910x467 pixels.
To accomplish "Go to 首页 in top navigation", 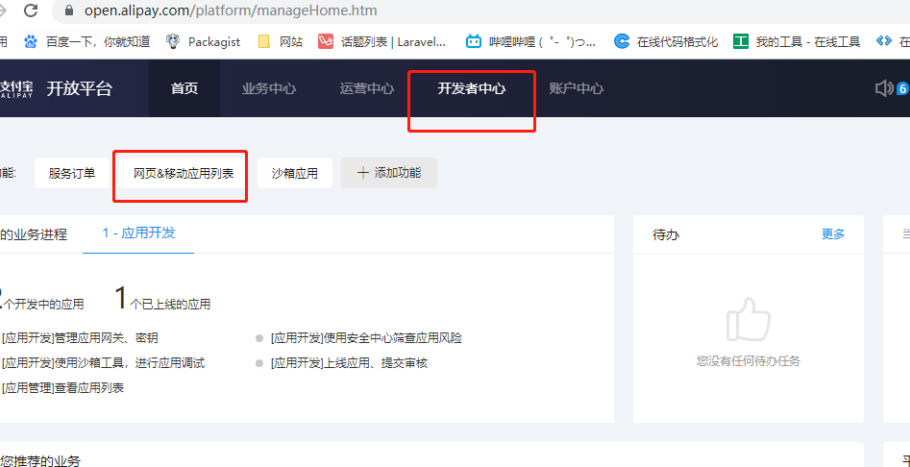I will [184, 88].
